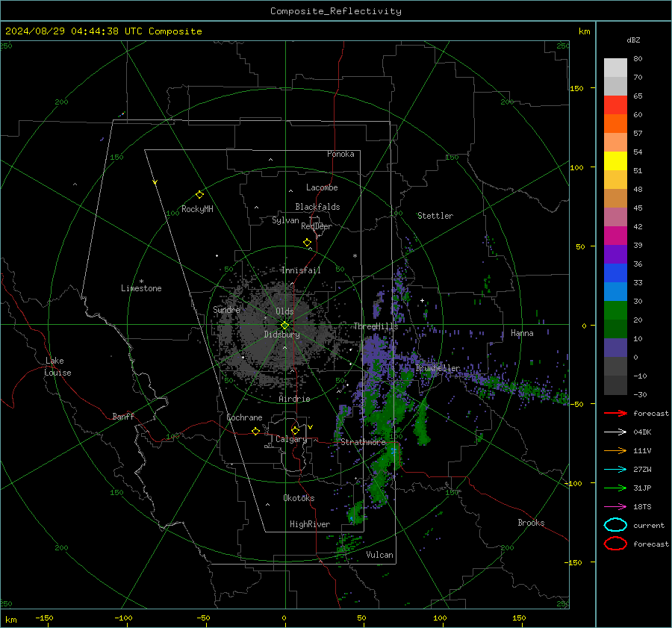This screenshot has width=672, height=628.
Task: Click the dBZ legend heading
Action: 633,40
